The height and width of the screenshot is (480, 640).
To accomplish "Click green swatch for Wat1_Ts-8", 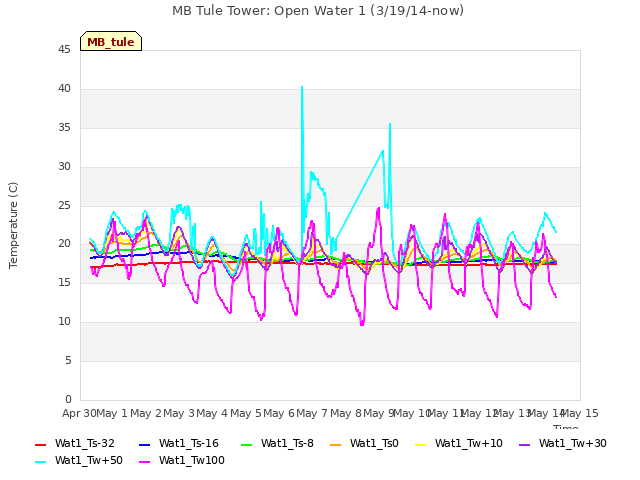I will pos(247,444).
